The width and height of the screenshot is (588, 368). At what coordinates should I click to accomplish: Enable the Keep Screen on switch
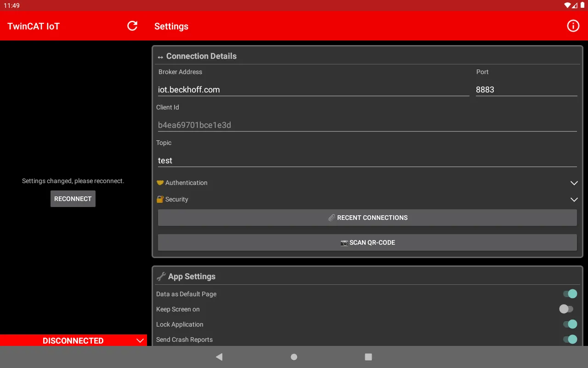[x=566, y=309]
